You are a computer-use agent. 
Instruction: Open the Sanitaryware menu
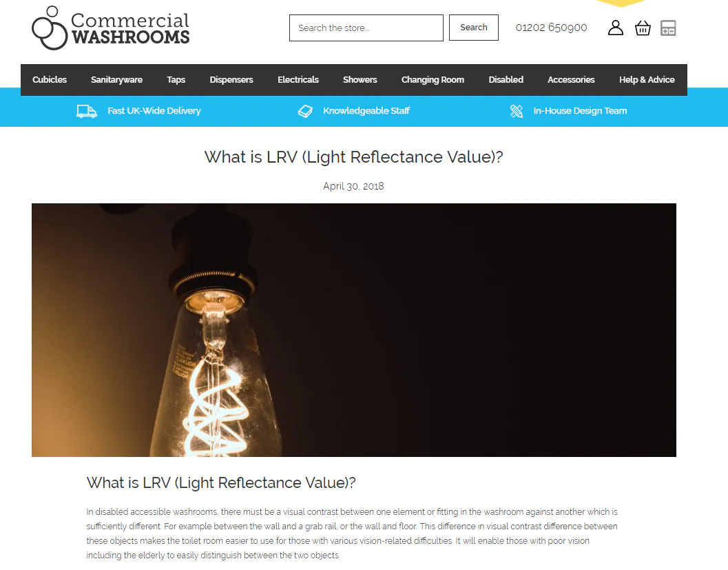(x=116, y=80)
